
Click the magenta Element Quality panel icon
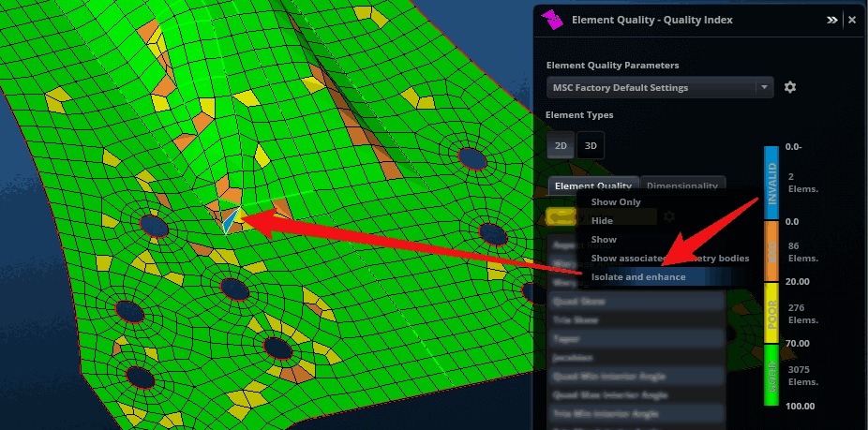pyautogui.click(x=553, y=19)
